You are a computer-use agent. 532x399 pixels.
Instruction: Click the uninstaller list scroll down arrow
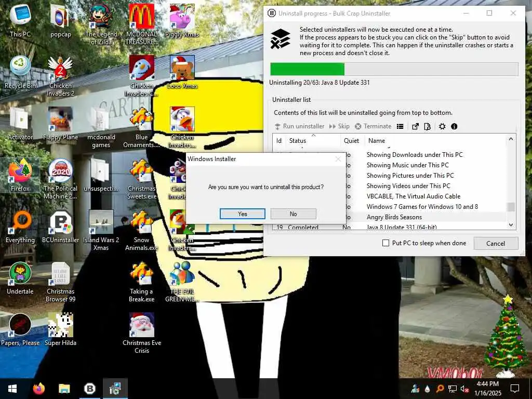(511, 225)
